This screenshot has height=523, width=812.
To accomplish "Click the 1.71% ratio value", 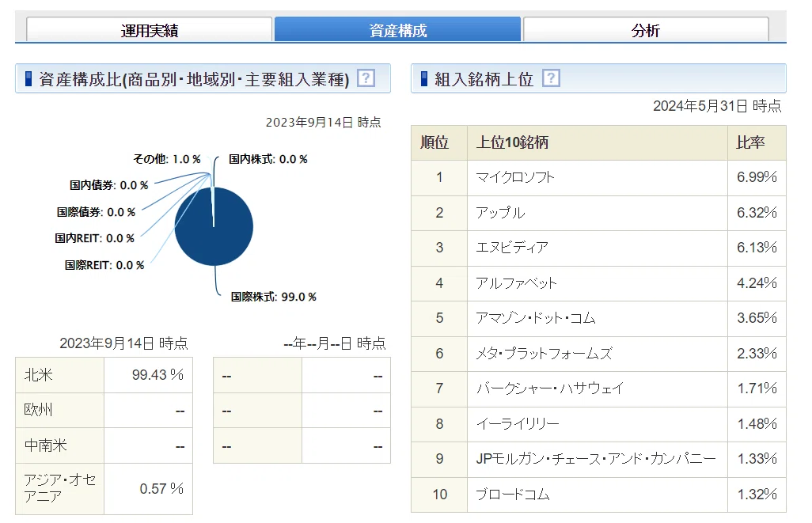I will click(x=757, y=388).
